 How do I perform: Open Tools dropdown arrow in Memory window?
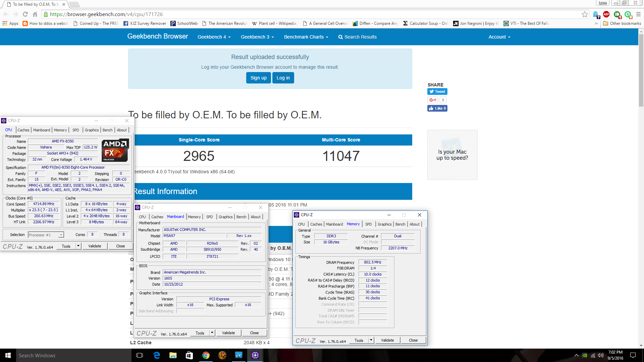click(x=371, y=340)
